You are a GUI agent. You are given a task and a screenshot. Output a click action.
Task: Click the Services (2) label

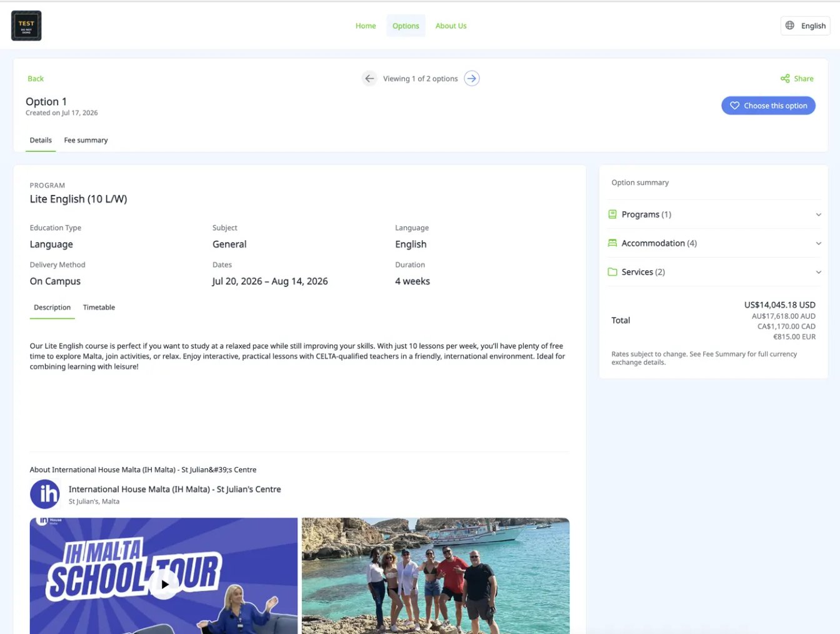point(643,272)
